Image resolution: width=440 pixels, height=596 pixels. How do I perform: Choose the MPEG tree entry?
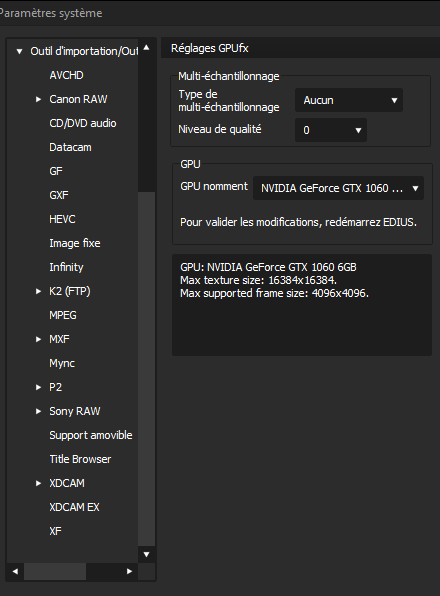63,315
